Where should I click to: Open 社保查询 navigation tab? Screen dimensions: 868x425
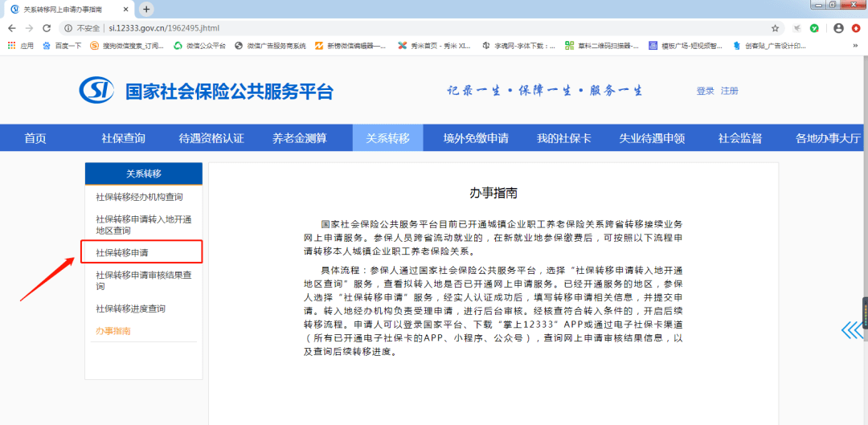[x=123, y=138]
